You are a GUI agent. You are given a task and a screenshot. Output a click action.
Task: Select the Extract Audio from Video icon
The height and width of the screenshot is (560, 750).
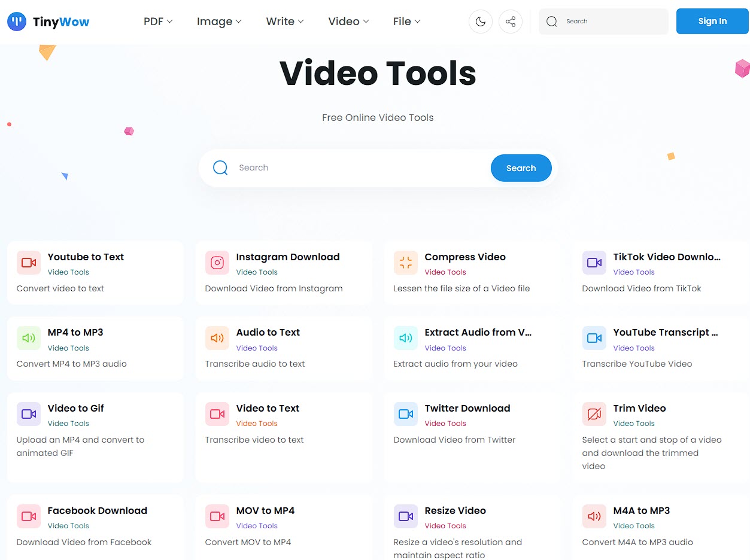click(x=406, y=338)
